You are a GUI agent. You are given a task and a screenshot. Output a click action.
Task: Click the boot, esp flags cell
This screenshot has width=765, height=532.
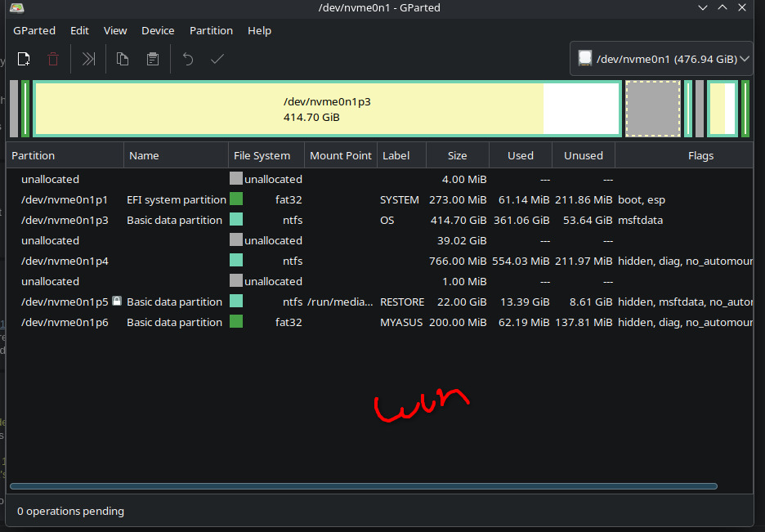(x=641, y=200)
